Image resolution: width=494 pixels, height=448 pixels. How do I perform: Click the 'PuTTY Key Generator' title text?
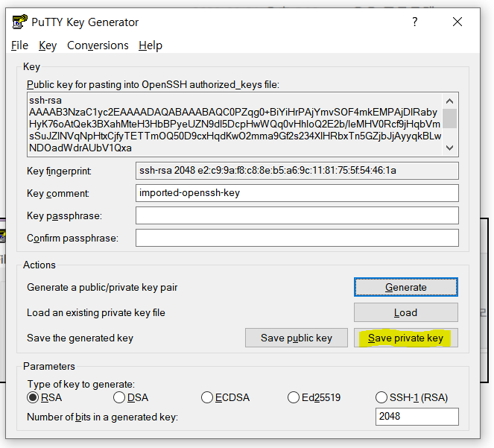pos(85,22)
